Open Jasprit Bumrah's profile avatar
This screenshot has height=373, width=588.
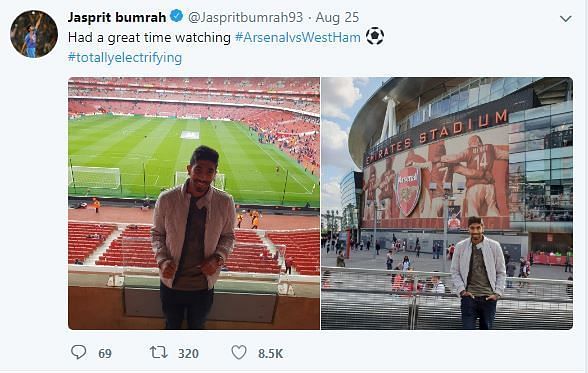tap(34, 34)
